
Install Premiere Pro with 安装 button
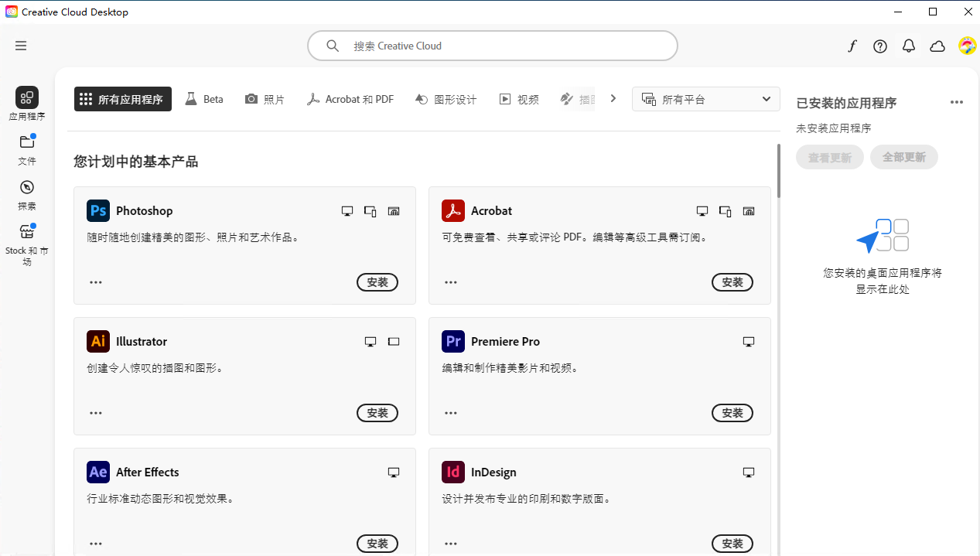(x=732, y=413)
